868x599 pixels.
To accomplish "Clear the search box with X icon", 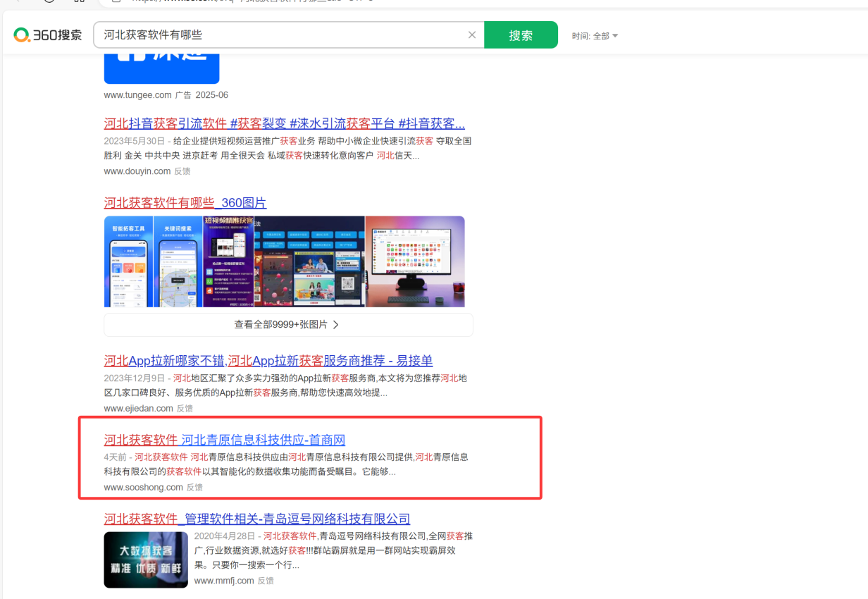I will pyautogui.click(x=472, y=35).
